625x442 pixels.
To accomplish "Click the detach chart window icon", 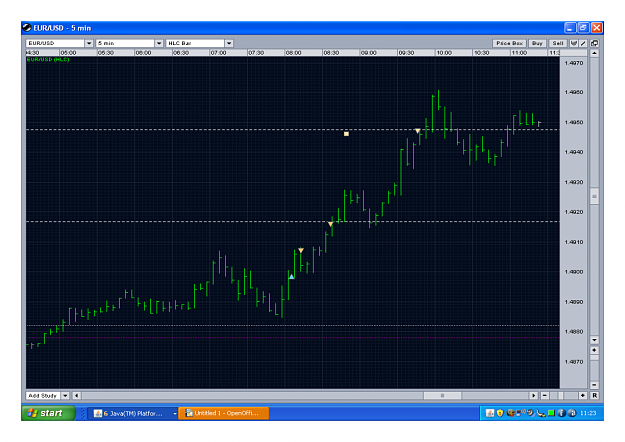I will (x=594, y=43).
